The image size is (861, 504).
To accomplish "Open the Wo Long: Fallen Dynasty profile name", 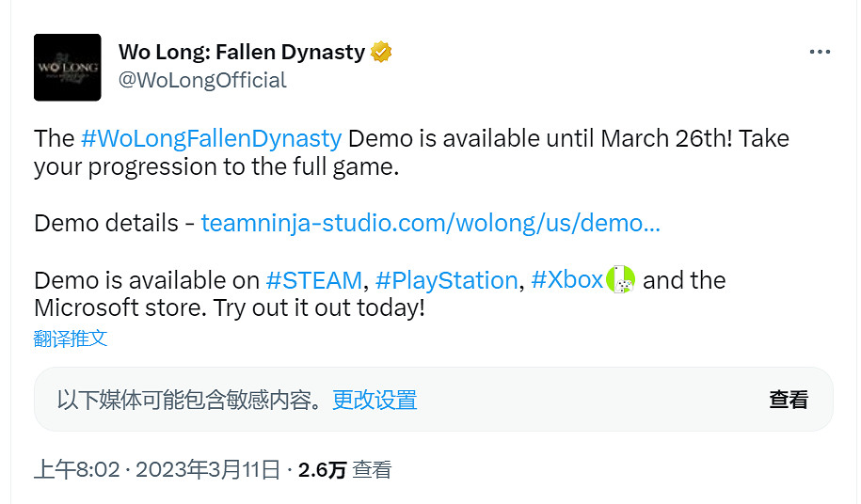I will coord(241,53).
